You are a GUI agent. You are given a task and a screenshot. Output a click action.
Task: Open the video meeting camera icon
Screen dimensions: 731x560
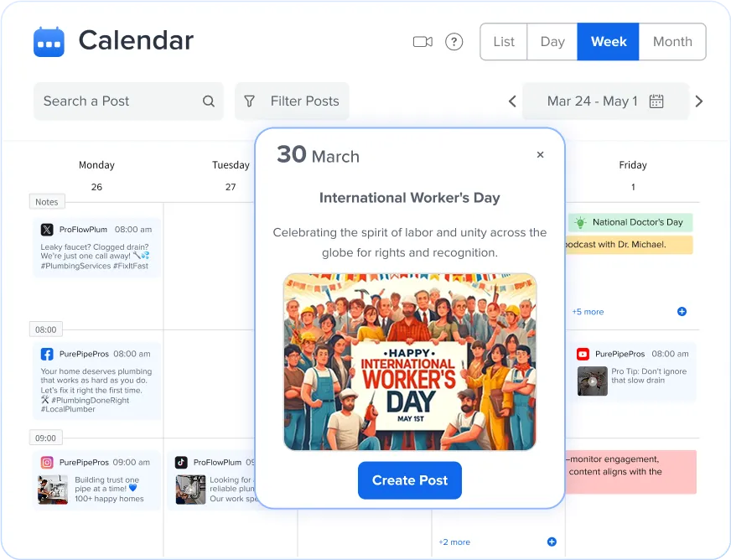tap(422, 41)
